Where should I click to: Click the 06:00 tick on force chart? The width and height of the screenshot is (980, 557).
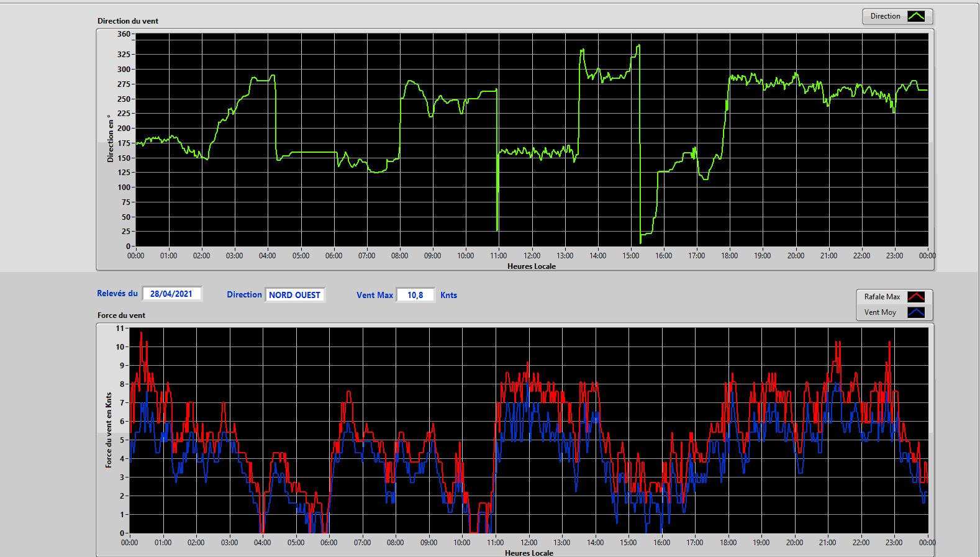click(329, 542)
